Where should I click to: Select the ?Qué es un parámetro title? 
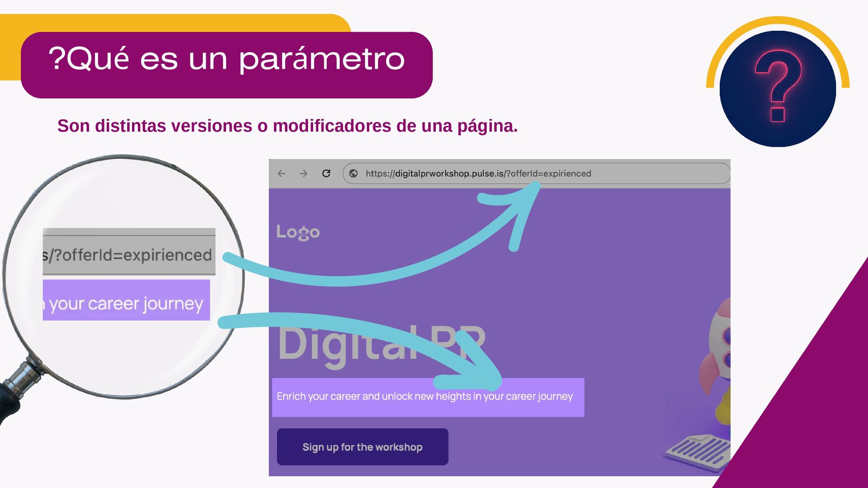226,59
